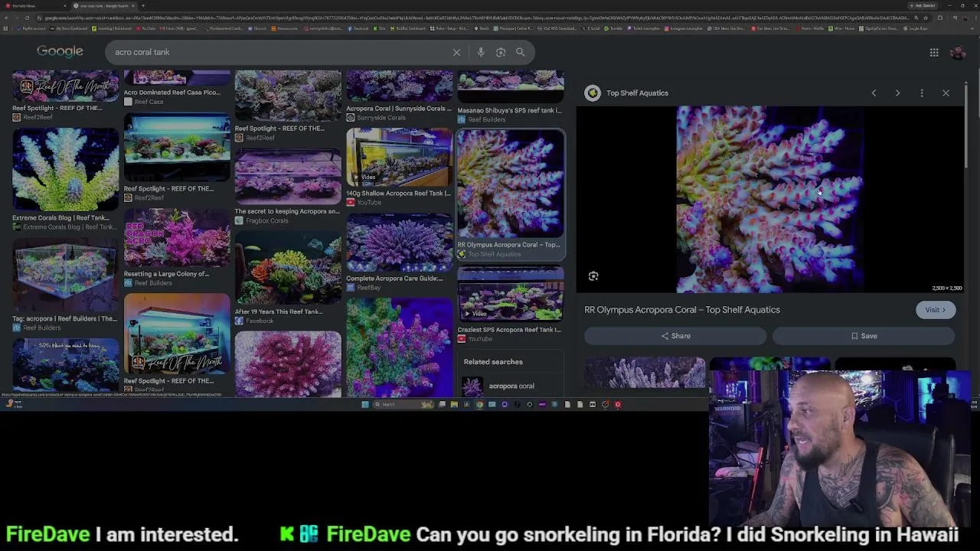
Task: Visit the RR Olympus Acropora page
Action: tap(935, 310)
